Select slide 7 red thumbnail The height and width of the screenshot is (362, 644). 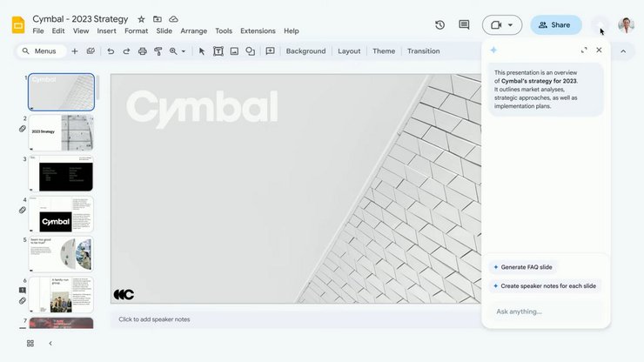click(61, 323)
